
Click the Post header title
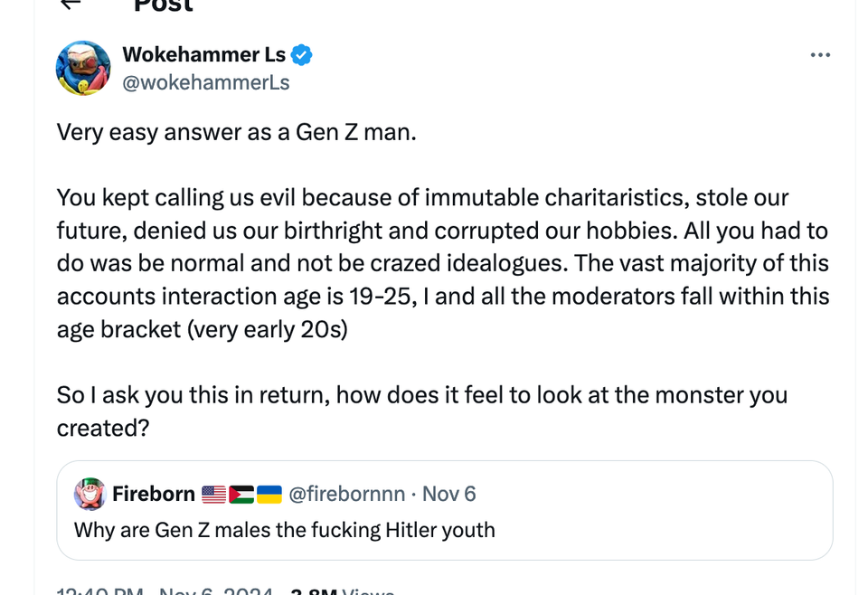(x=164, y=5)
